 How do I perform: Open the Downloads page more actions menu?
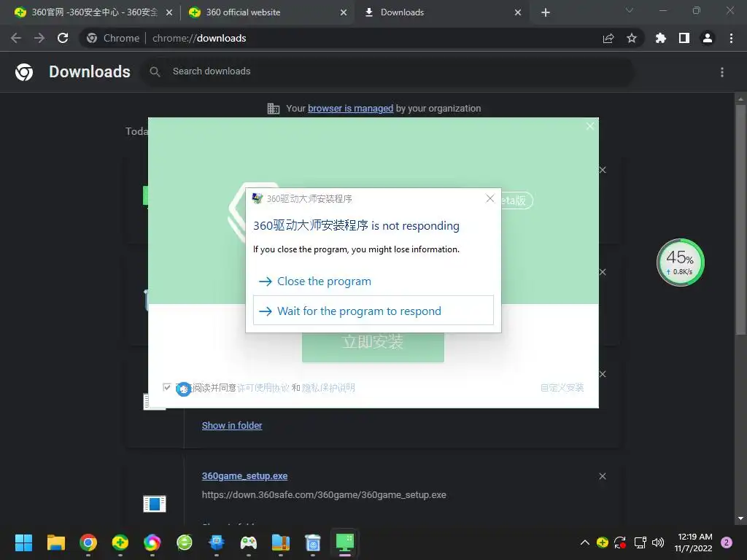click(721, 72)
